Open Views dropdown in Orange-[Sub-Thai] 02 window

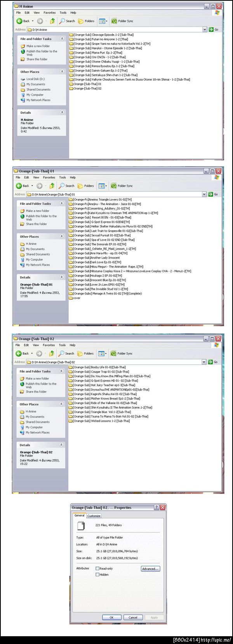(102, 353)
